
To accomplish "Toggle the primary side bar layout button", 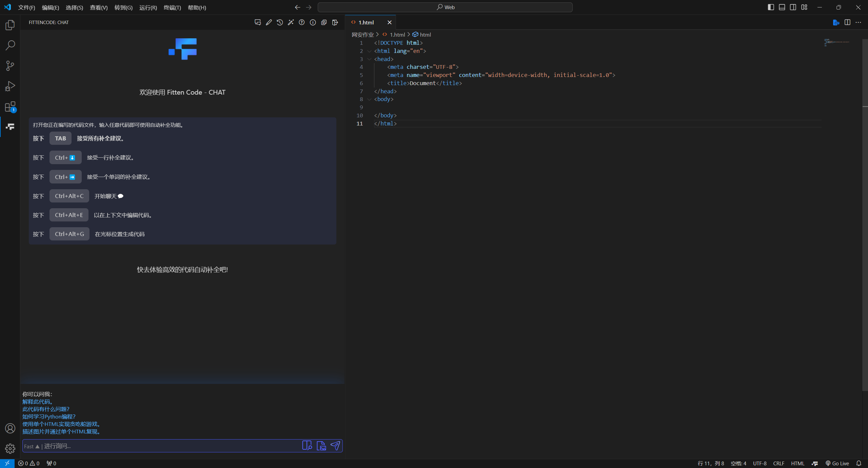I will click(771, 7).
